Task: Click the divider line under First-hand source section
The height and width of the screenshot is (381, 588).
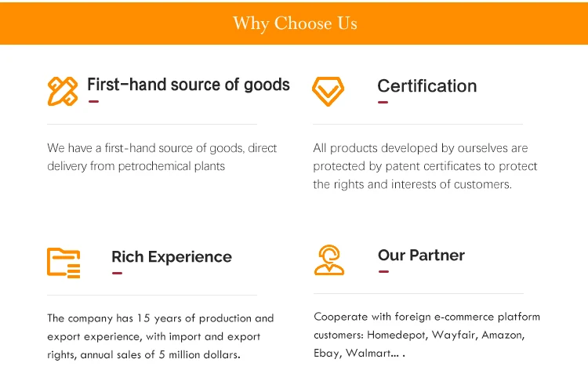Action: [x=152, y=124]
